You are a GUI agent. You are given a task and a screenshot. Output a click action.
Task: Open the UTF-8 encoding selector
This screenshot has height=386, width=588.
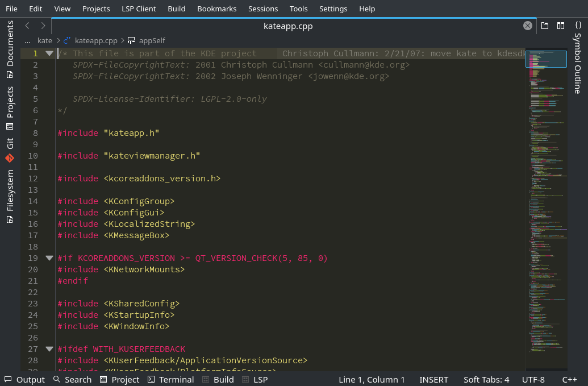[x=533, y=380]
